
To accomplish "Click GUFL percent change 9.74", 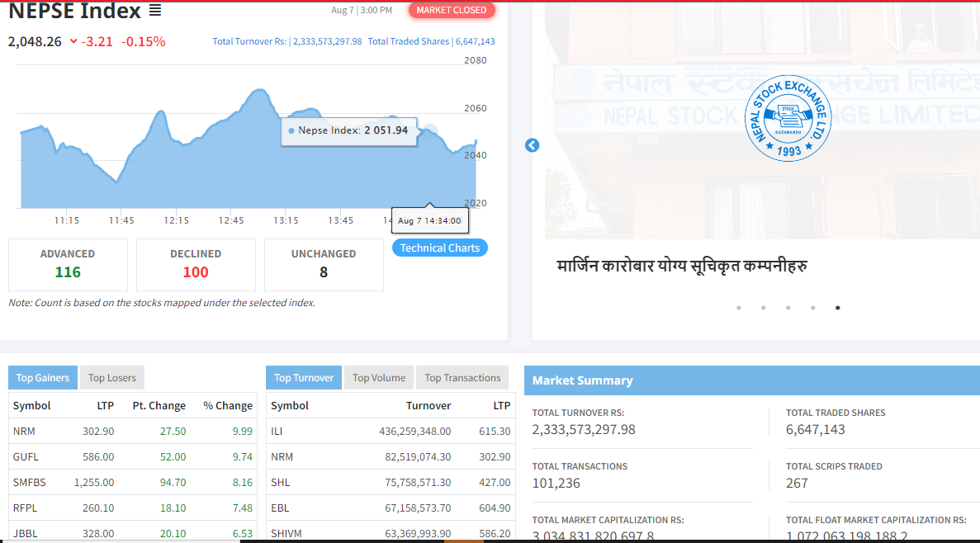I will pyautogui.click(x=243, y=457).
